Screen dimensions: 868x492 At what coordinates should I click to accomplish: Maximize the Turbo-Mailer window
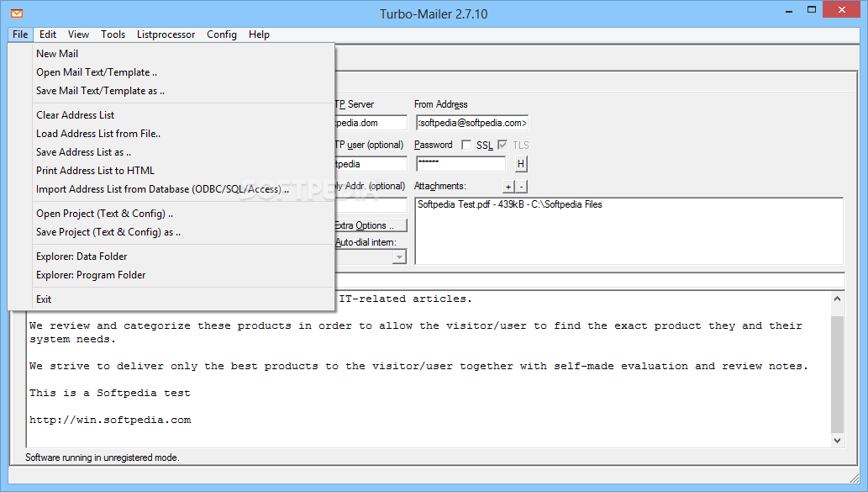tap(812, 10)
